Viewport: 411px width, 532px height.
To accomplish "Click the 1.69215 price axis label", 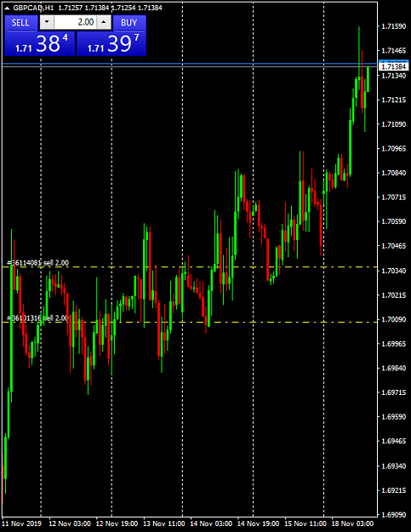I will [394, 490].
